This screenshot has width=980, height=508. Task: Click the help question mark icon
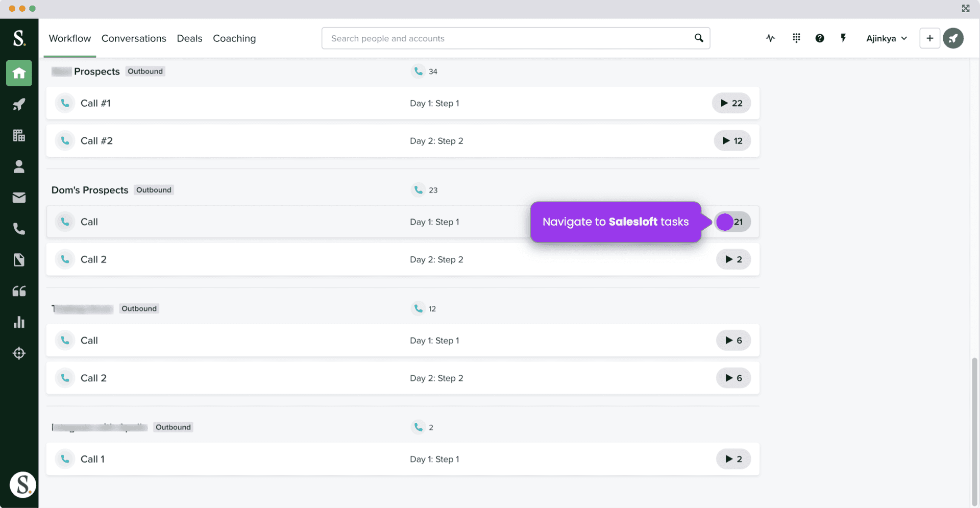click(819, 38)
